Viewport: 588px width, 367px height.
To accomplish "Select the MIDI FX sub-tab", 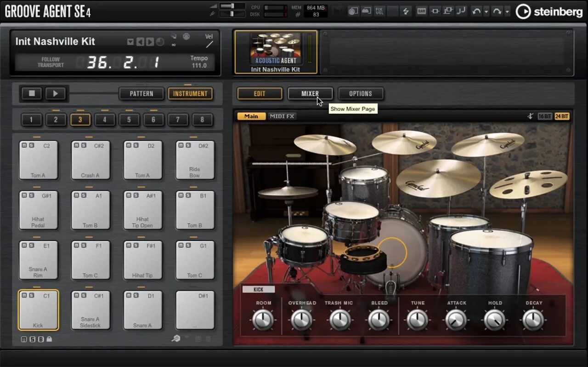I will click(282, 116).
